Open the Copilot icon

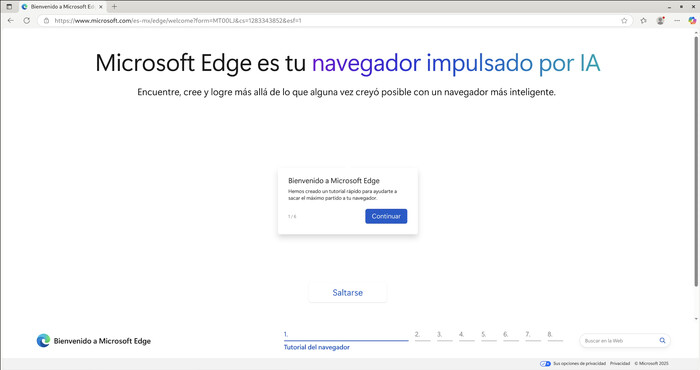coord(692,21)
